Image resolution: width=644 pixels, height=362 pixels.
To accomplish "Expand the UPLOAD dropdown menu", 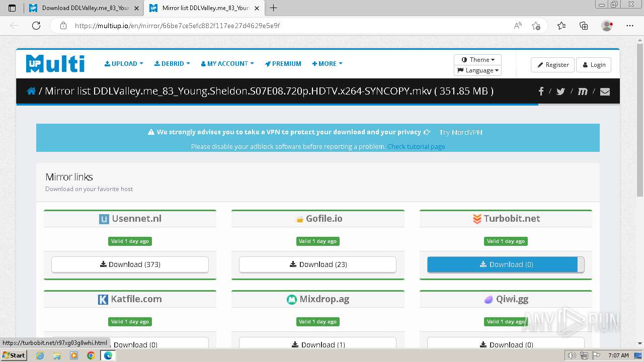I will coord(124,64).
